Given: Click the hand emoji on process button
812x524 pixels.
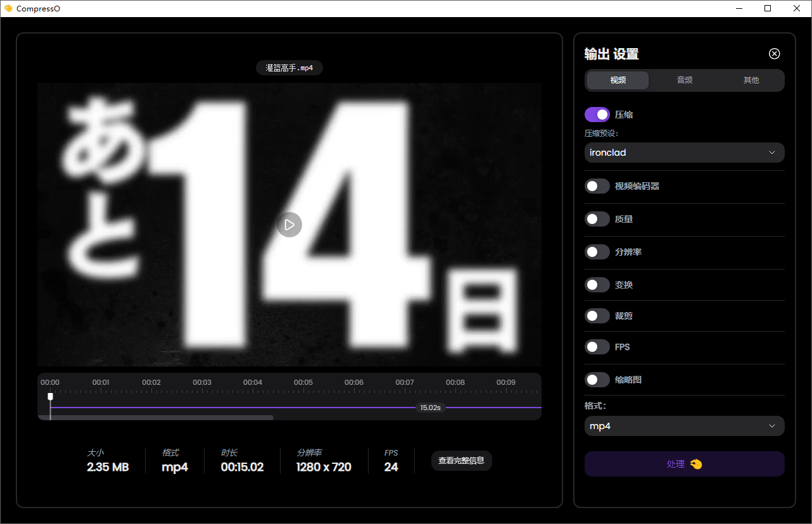Looking at the screenshot, I should click(696, 464).
